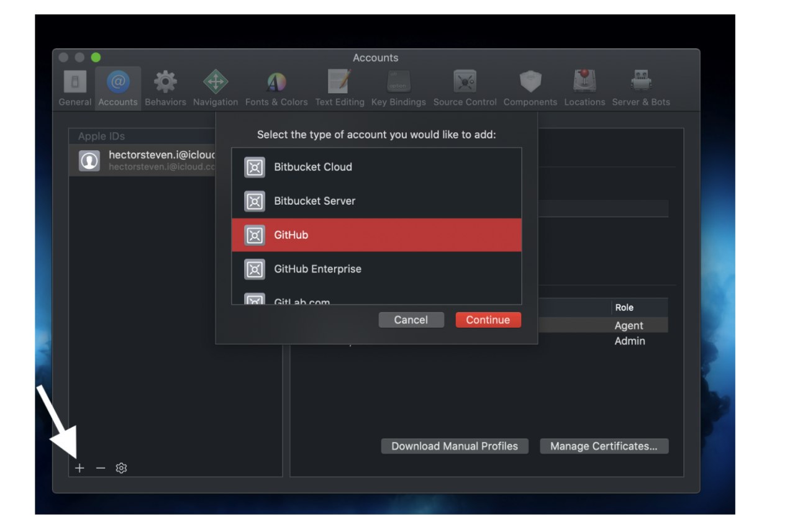
Task: Select the hectorsteven Apple ID account
Action: 142,161
